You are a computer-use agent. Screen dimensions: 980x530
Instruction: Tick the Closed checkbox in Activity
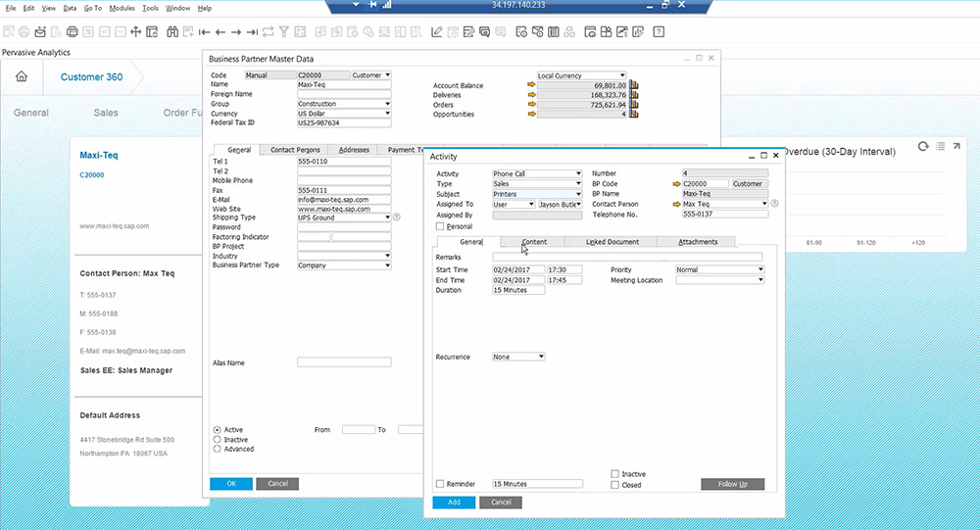(x=615, y=484)
